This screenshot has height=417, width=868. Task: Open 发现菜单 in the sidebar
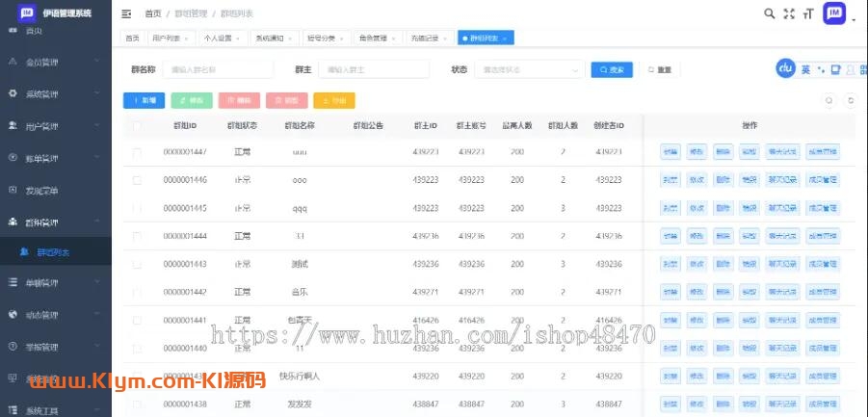55,191
